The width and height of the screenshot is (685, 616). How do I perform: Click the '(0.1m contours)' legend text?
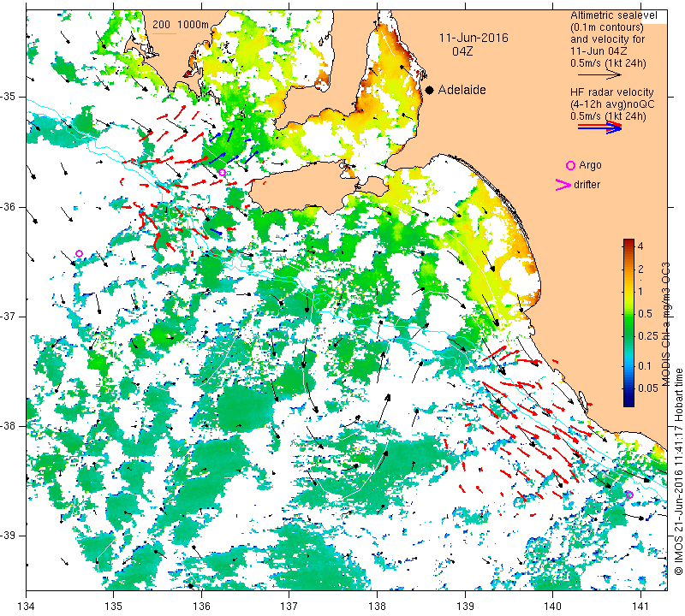[607, 27]
